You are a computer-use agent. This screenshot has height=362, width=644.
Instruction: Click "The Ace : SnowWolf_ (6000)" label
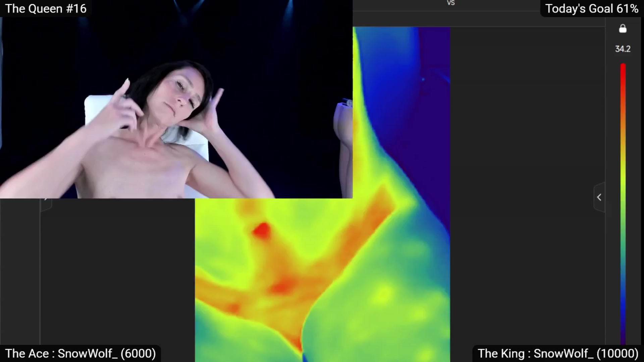click(80, 354)
